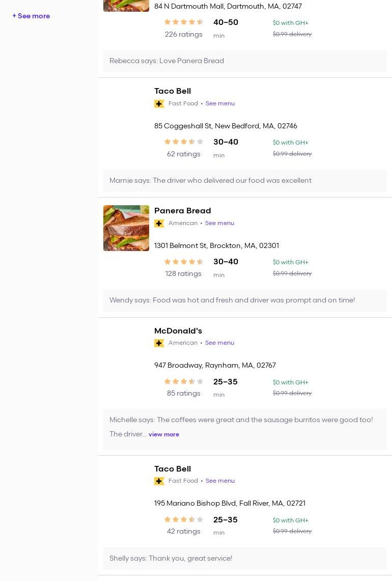Open the McDonald's restaurant title
The image size is (392, 581).
[178, 331]
